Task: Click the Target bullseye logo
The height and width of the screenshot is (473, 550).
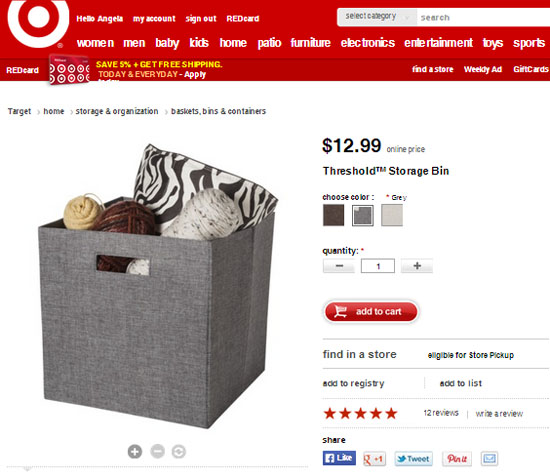Action: click(38, 20)
